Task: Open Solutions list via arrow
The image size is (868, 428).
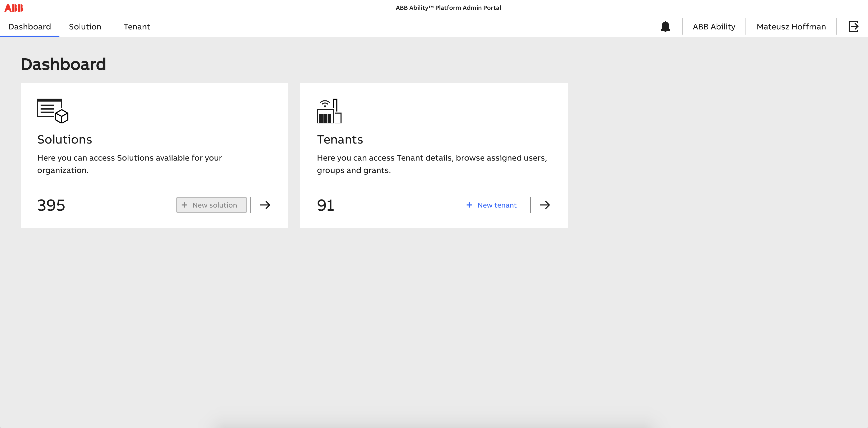Action: click(265, 205)
